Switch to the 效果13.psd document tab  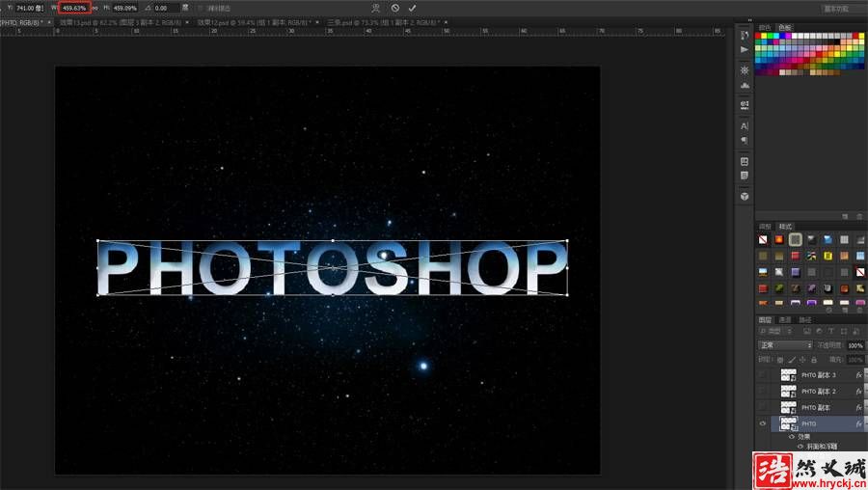click(121, 23)
